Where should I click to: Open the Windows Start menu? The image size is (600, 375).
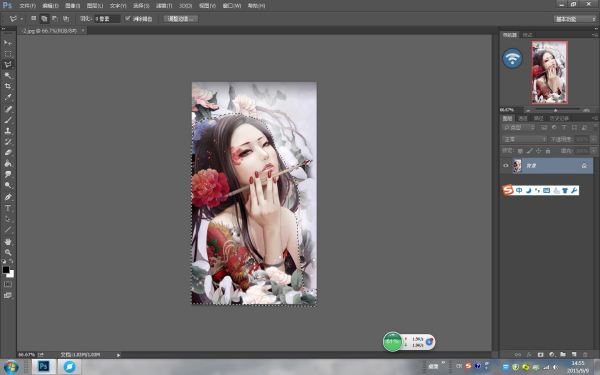coord(11,367)
